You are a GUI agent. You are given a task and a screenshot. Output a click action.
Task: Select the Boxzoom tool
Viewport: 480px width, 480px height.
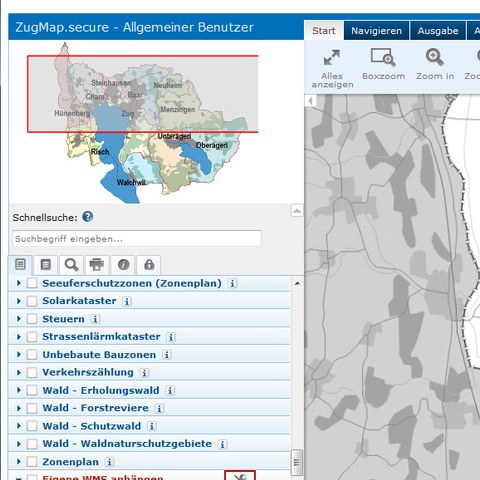coord(383,57)
